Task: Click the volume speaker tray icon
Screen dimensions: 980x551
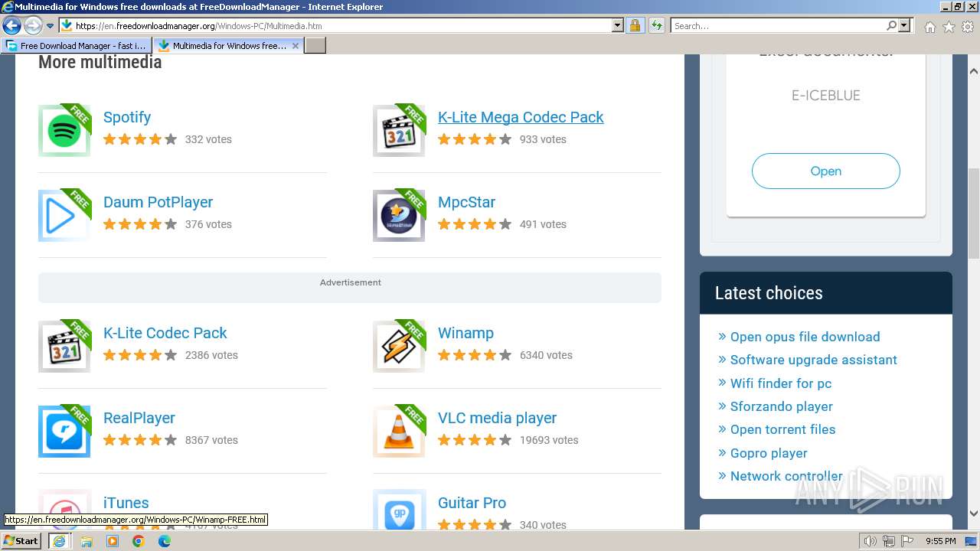Action: pyautogui.click(x=871, y=541)
